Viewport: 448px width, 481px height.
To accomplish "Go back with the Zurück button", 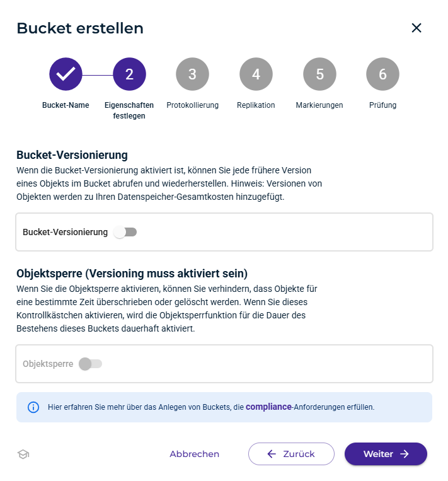I will pyautogui.click(x=291, y=454).
